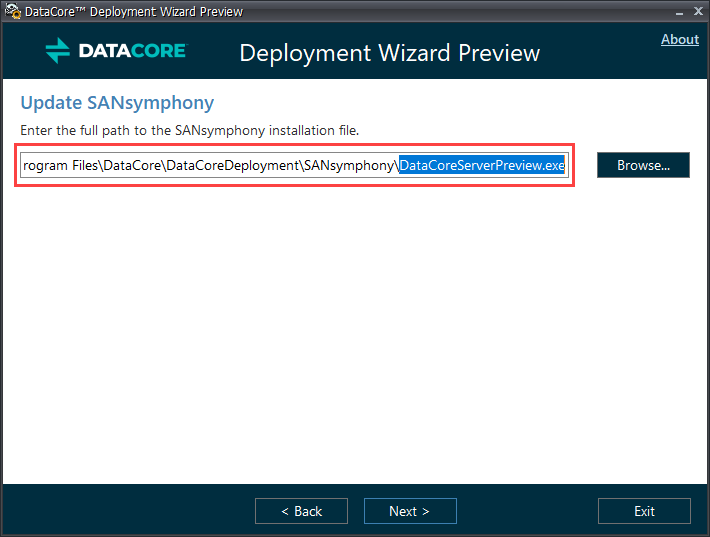
Task: Click the DataCore logo in header
Action: (116, 50)
